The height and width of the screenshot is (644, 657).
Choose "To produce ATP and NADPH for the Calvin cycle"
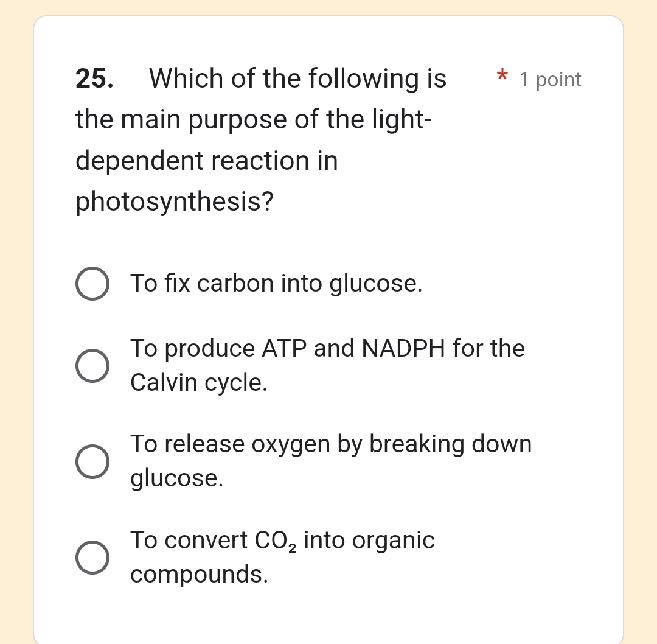[92, 365]
